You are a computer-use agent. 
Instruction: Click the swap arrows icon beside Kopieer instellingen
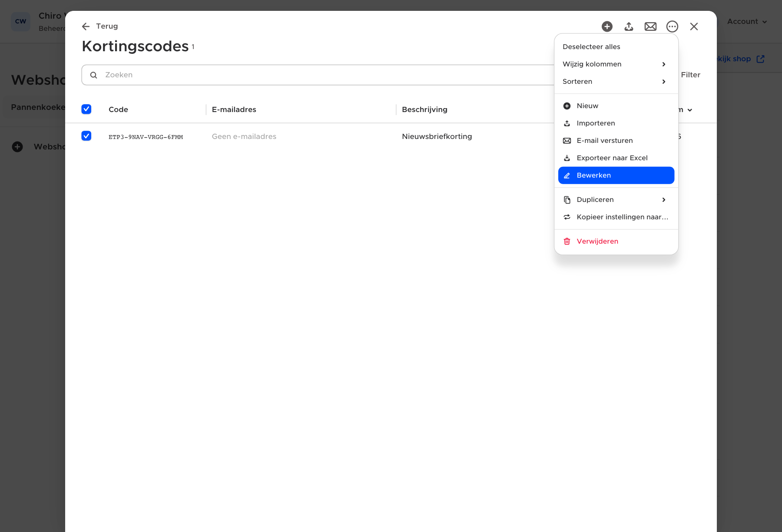click(x=567, y=217)
